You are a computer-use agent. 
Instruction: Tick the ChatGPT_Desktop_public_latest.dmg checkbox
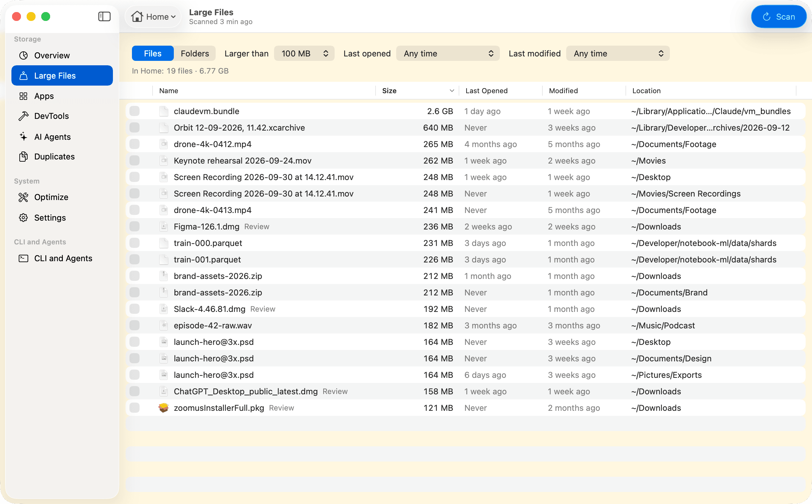(x=134, y=391)
